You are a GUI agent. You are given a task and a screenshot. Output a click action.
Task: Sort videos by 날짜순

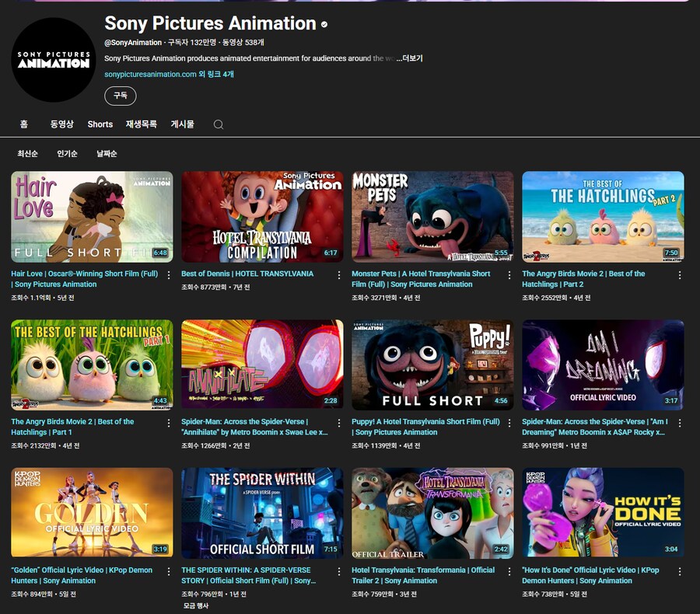107,154
